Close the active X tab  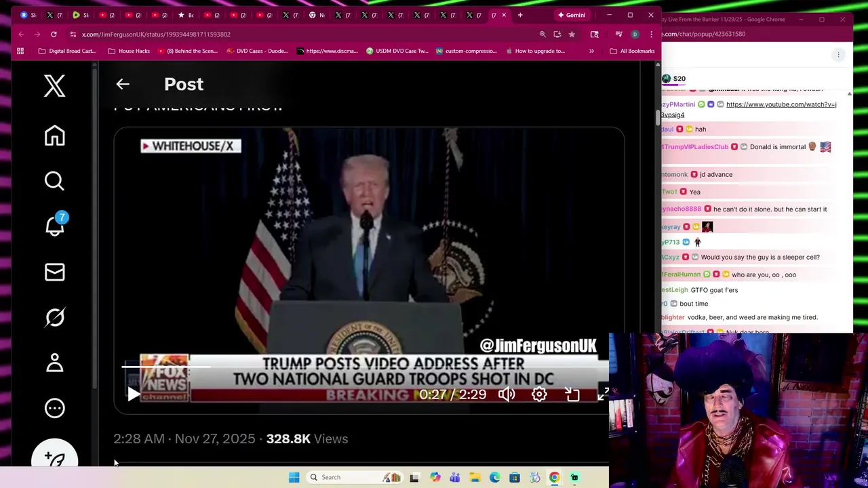504,15
